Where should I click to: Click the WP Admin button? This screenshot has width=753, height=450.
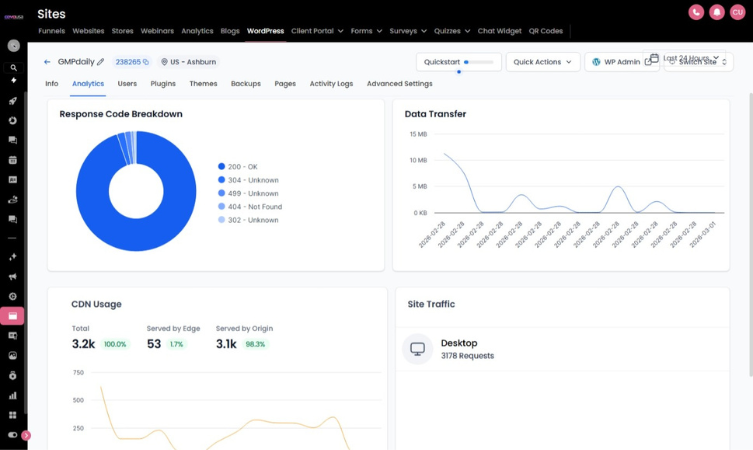(620, 62)
